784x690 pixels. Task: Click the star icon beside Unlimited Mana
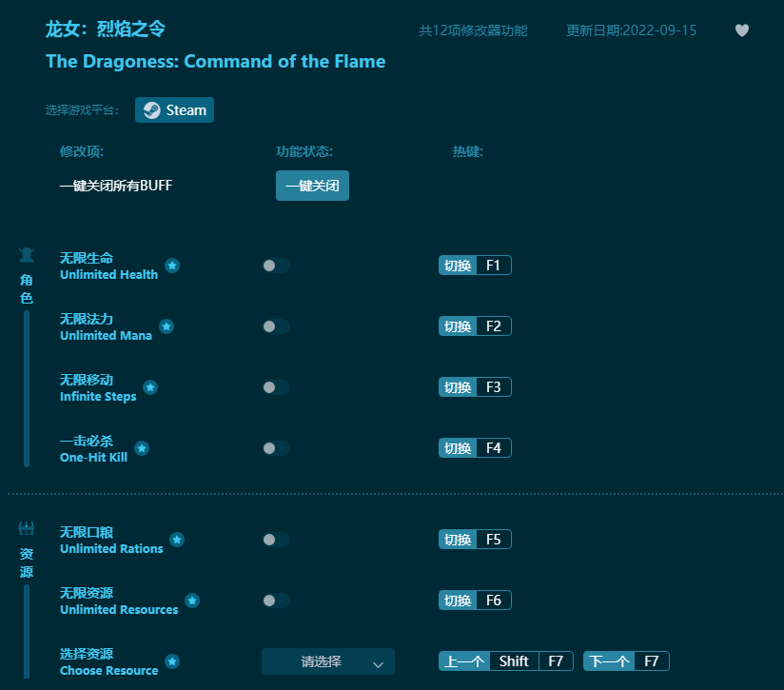click(x=167, y=326)
